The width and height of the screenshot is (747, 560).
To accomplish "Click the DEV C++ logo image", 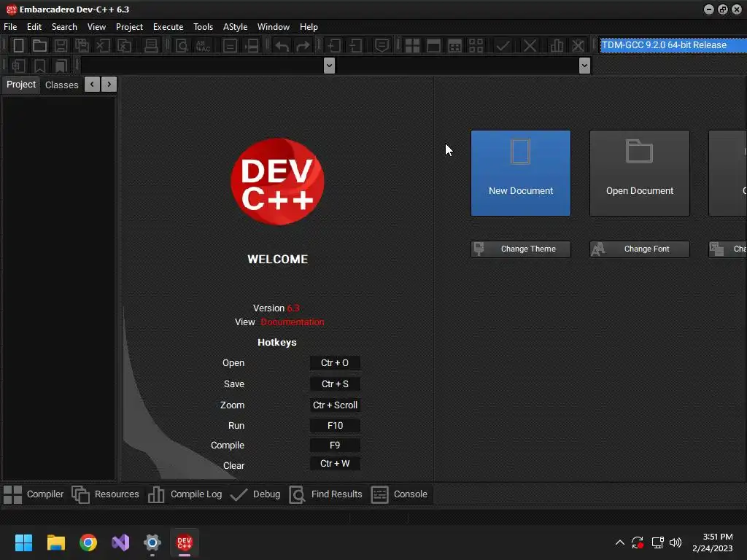I will click(x=277, y=182).
